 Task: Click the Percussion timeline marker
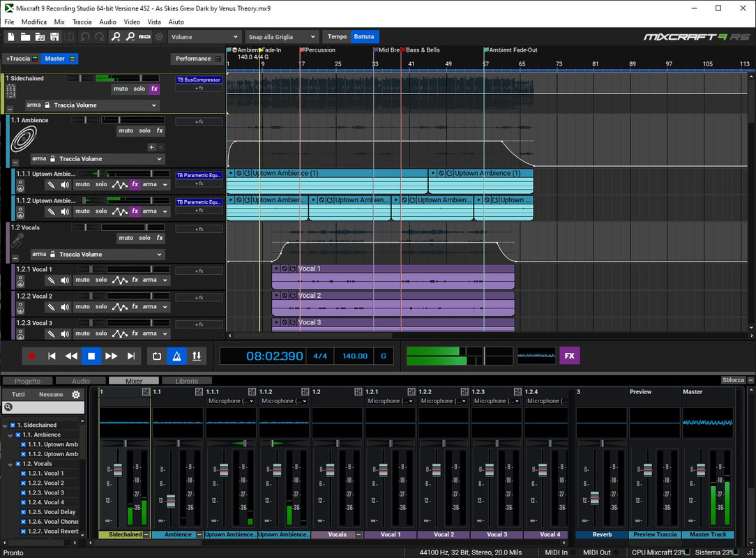[317, 50]
